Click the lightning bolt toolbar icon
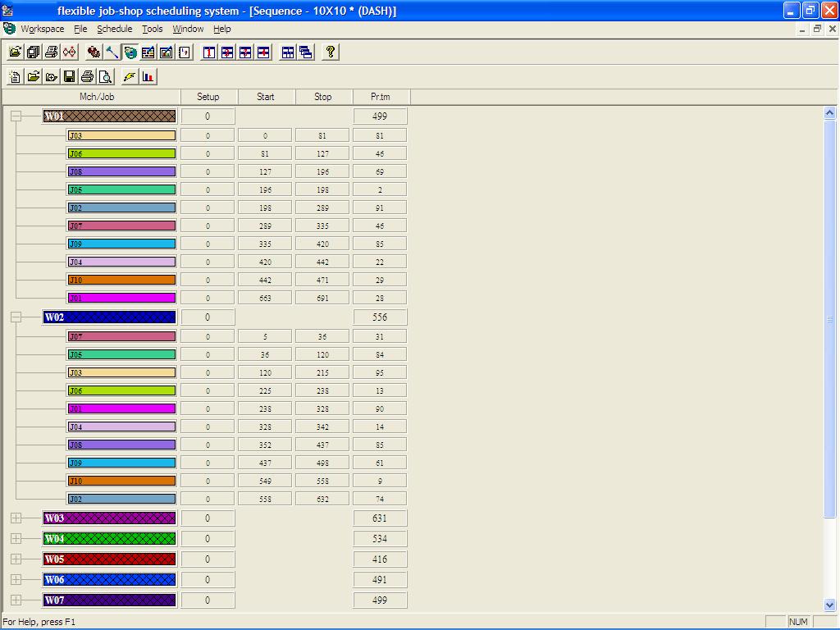Screen dimensions: 840x630 click(130, 77)
